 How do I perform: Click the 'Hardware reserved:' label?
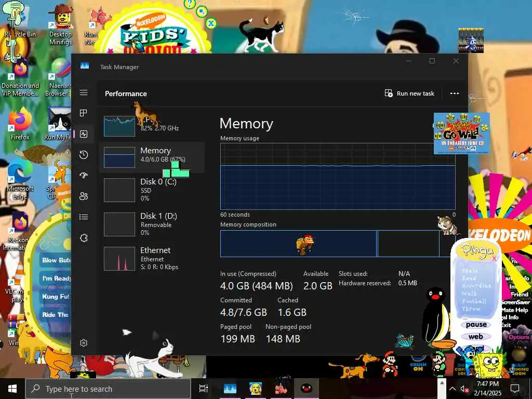365,283
